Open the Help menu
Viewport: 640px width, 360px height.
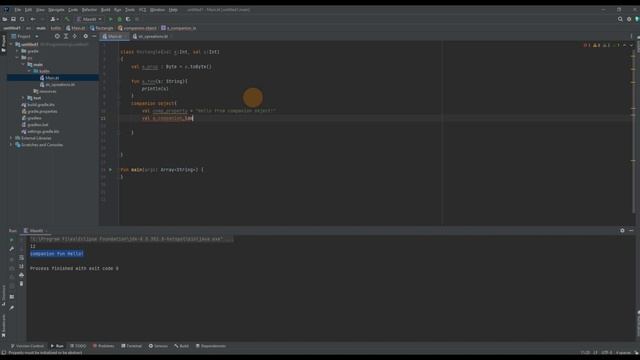[x=173, y=10]
